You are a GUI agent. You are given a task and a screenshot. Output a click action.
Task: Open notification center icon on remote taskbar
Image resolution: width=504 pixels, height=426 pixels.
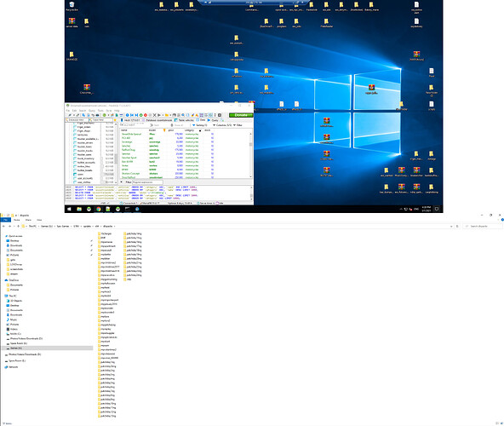437,209
